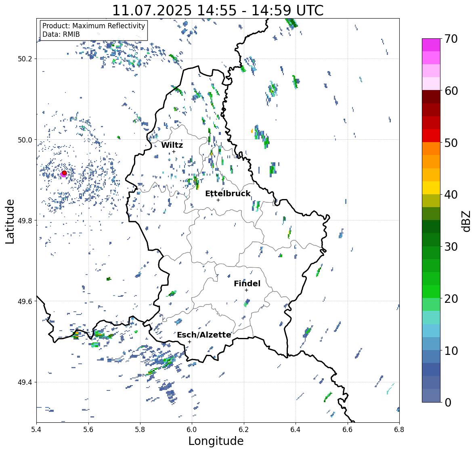Viewport: 476px width, 451px height.
Task: Click the chart title with date and UTC time
Action: [x=218, y=10]
